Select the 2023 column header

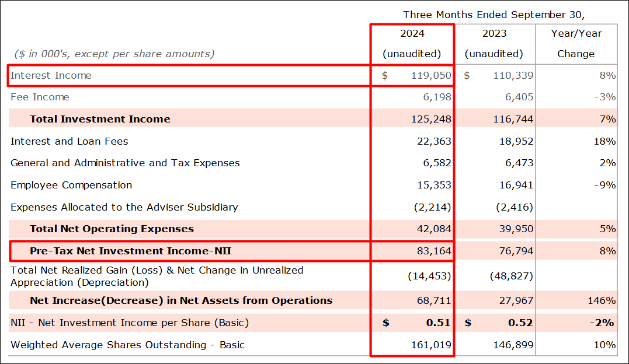[494, 33]
